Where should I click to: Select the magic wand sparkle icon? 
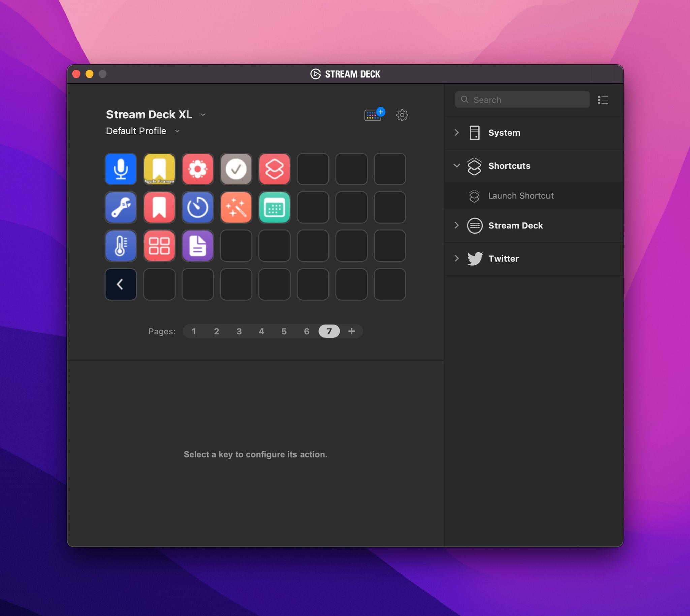(x=236, y=207)
